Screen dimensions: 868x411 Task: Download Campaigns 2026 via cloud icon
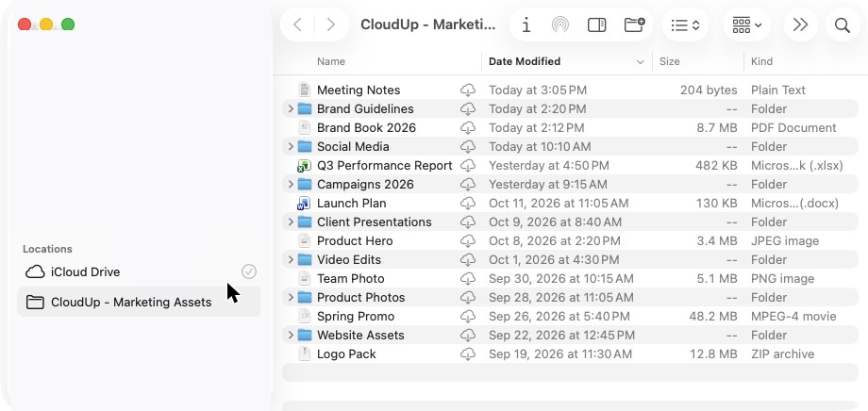[468, 184]
